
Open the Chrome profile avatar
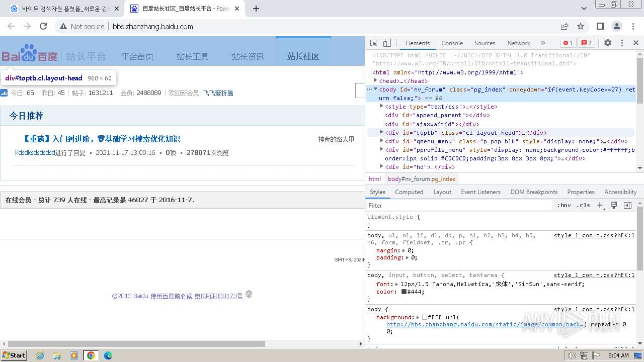(x=617, y=26)
